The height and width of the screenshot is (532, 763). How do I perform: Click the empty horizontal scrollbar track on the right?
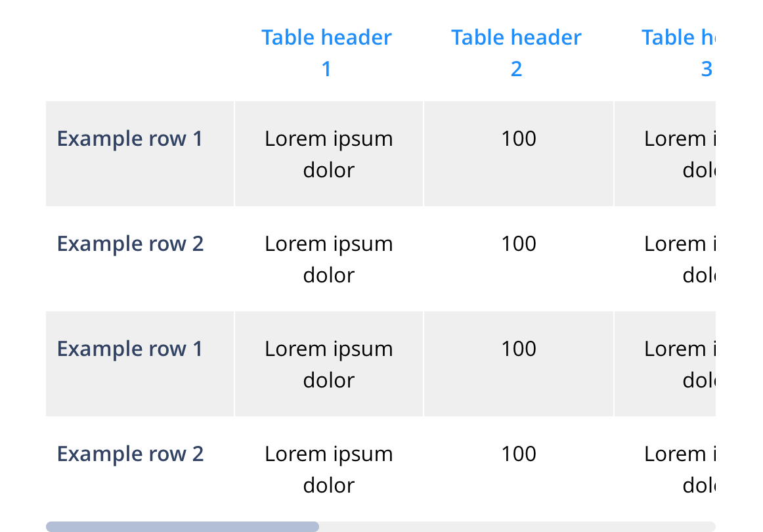[517, 527]
